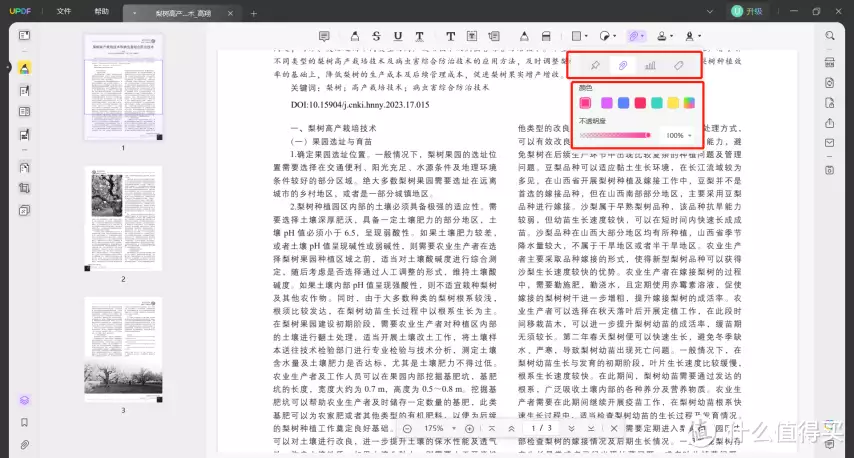The image size is (854, 458).
Task: Pick the yellow color swatch
Action: point(673,103)
